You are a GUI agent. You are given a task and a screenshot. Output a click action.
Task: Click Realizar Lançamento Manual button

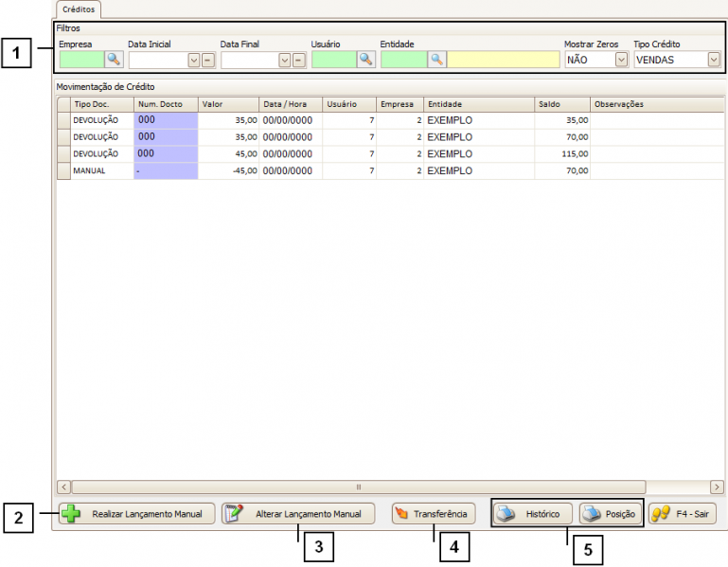tap(137, 514)
